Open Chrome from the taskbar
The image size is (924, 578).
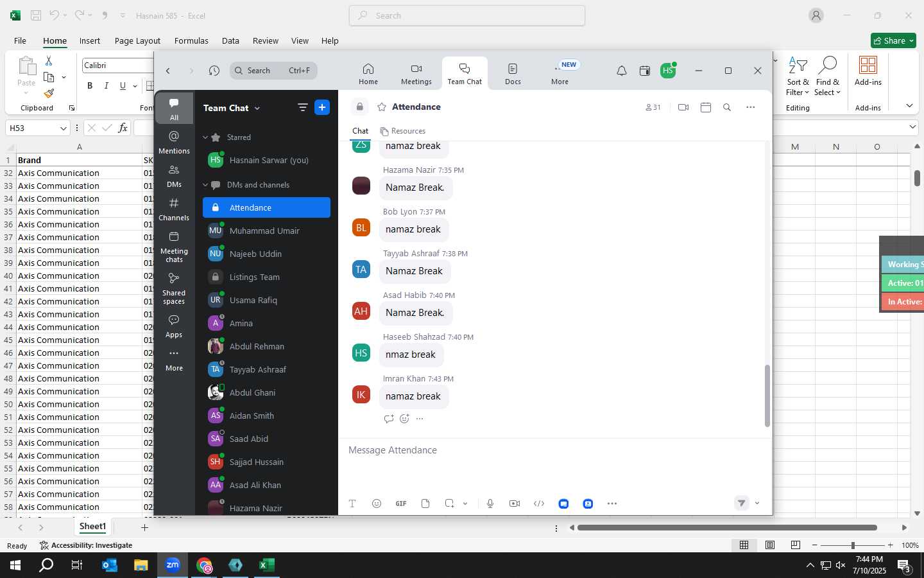[205, 565]
